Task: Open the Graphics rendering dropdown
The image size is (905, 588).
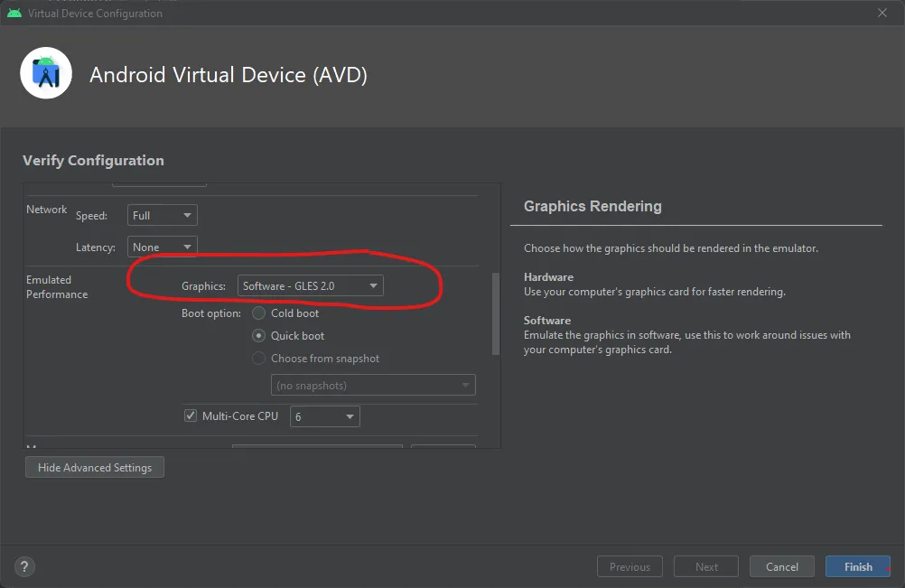Action: 311,285
